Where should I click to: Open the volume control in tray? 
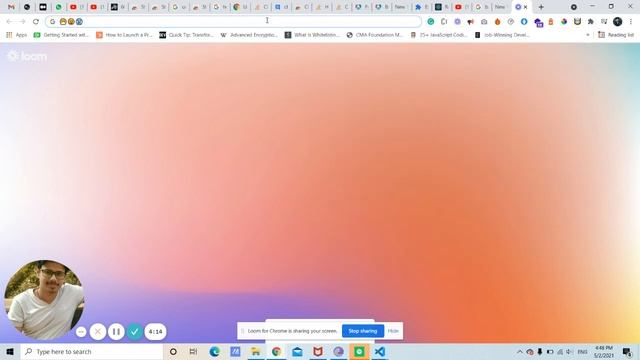click(x=569, y=352)
